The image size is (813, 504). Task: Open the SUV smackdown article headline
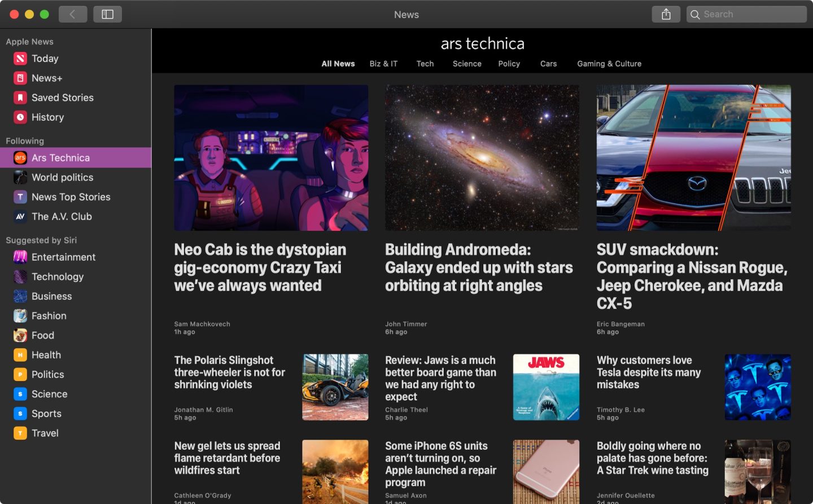click(x=692, y=276)
